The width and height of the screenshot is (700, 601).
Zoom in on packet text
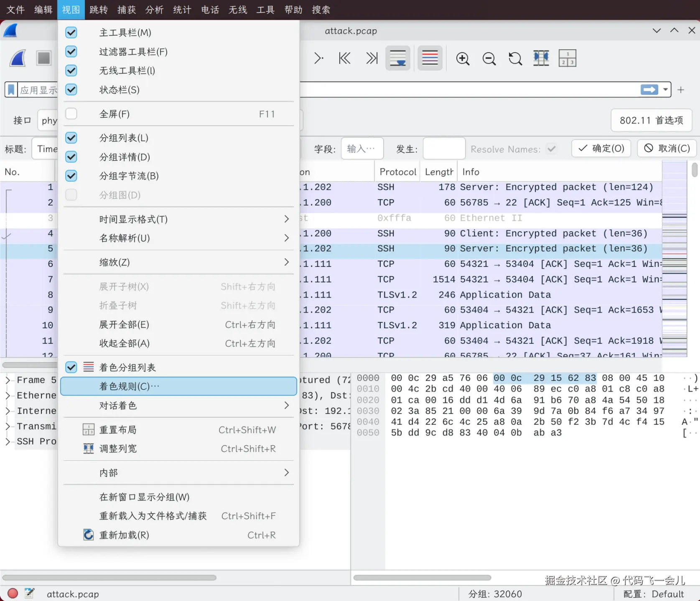coord(463,58)
